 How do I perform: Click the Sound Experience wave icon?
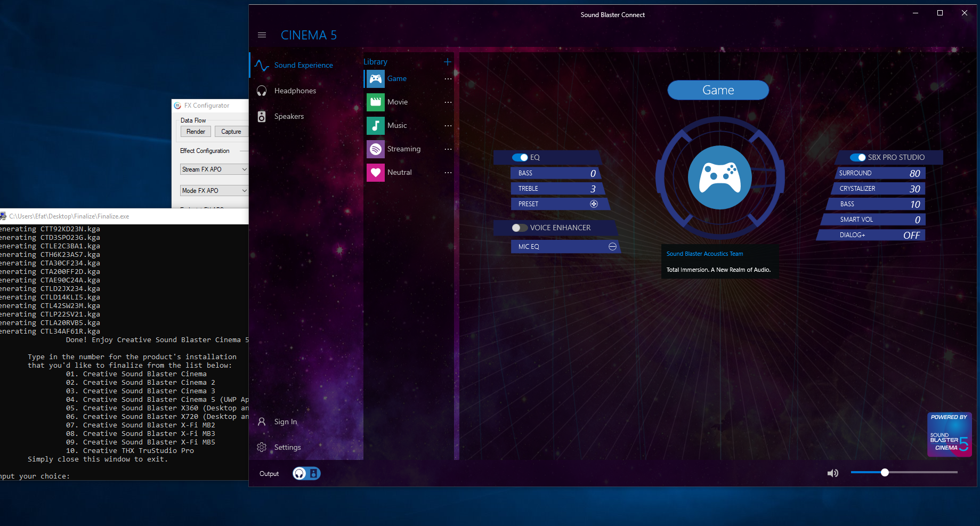click(x=262, y=65)
